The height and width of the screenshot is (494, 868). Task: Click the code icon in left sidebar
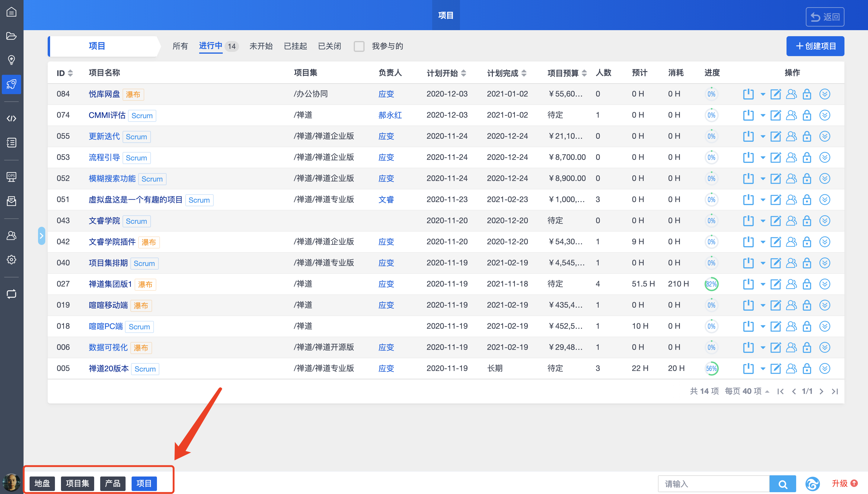click(x=11, y=119)
